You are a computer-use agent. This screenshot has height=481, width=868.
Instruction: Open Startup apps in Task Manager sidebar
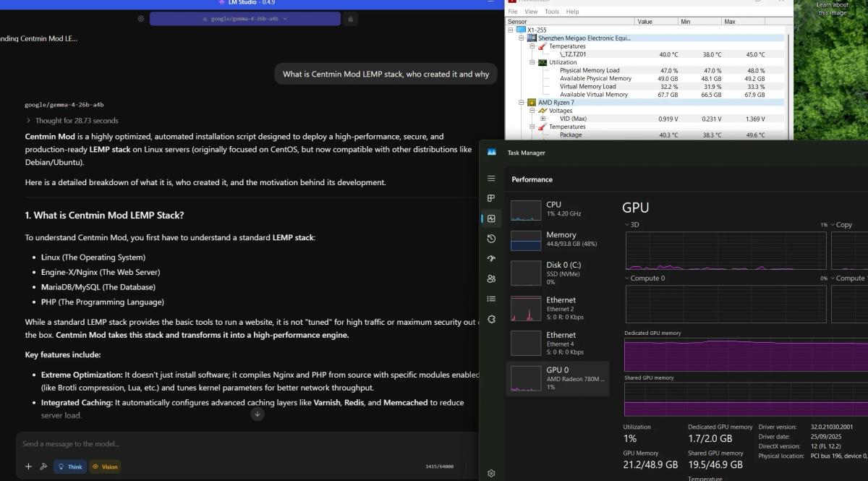[491, 258]
